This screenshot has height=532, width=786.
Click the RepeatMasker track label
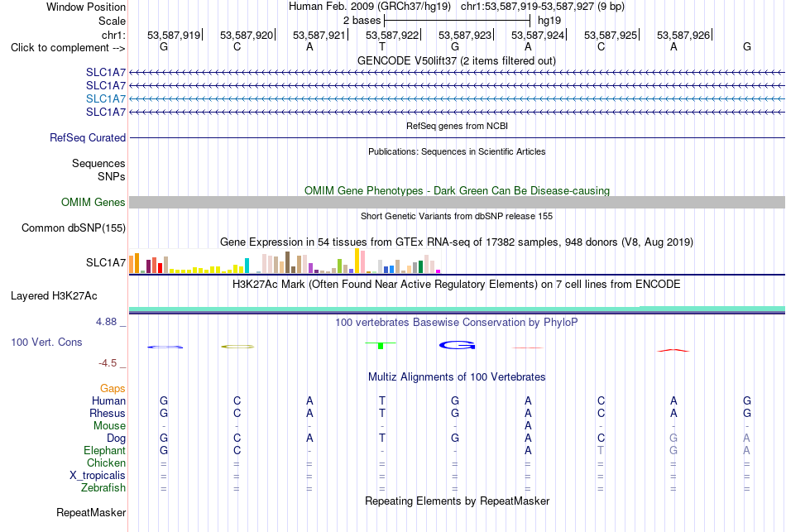pyautogui.click(x=91, y=512)
